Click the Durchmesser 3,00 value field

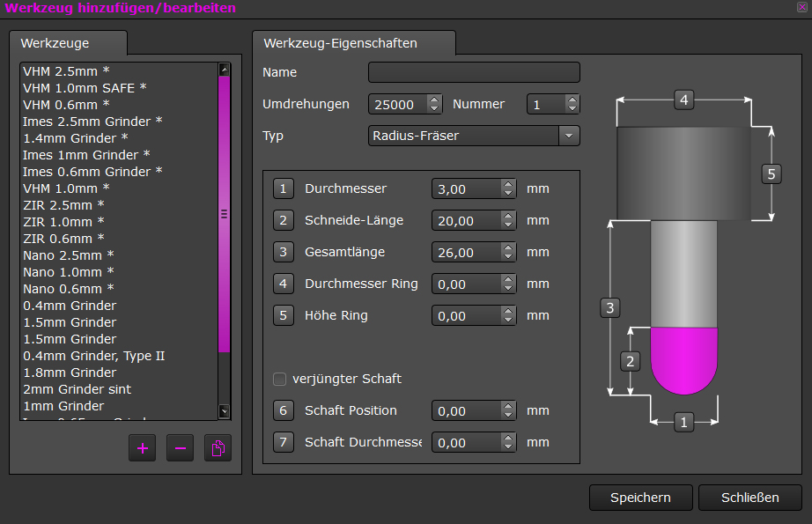pyautogui.click(x=467, y=189)
